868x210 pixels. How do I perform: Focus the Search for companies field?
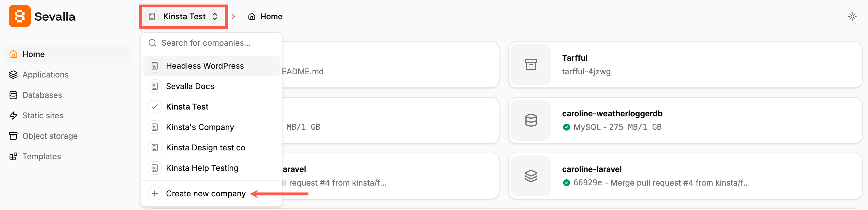[216, 43]
